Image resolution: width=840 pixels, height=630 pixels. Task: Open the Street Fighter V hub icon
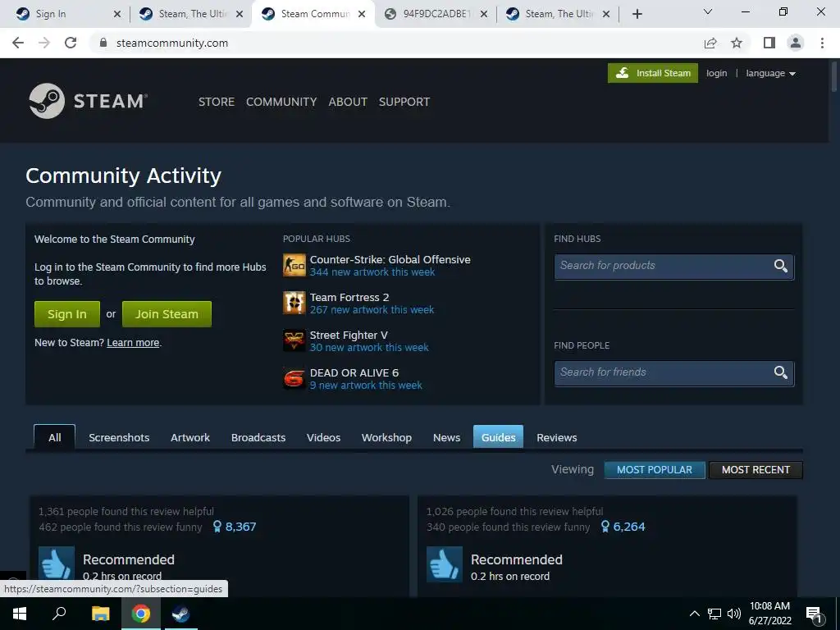(294, 340)
